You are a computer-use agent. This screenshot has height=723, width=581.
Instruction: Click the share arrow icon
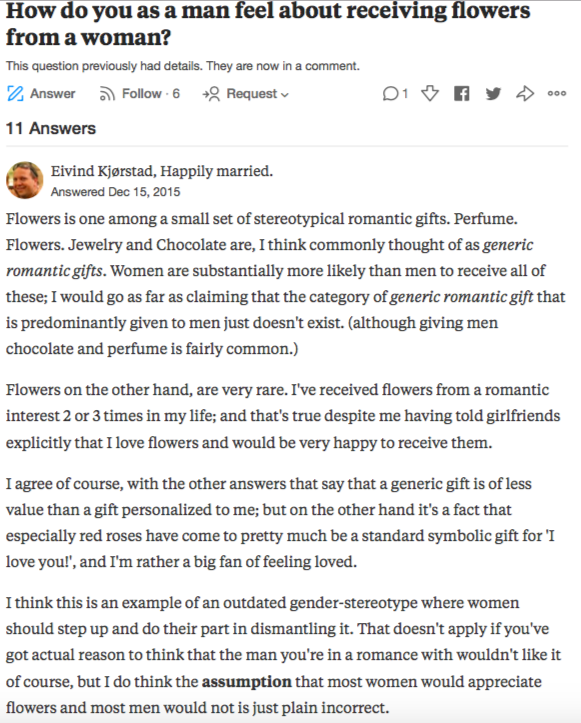pos(525,94)
